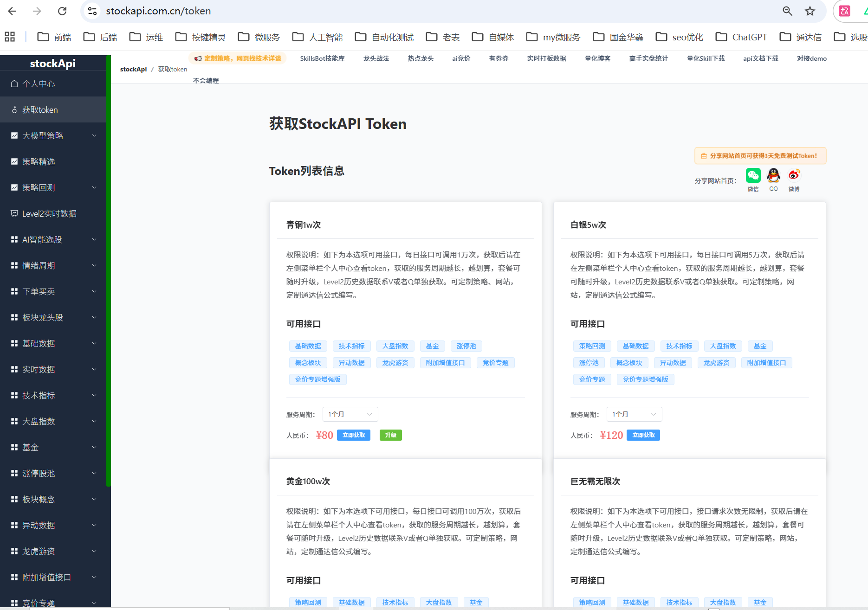Share homepage via the QQ penguin icon
868x610 pixels.
click(773, 175)
